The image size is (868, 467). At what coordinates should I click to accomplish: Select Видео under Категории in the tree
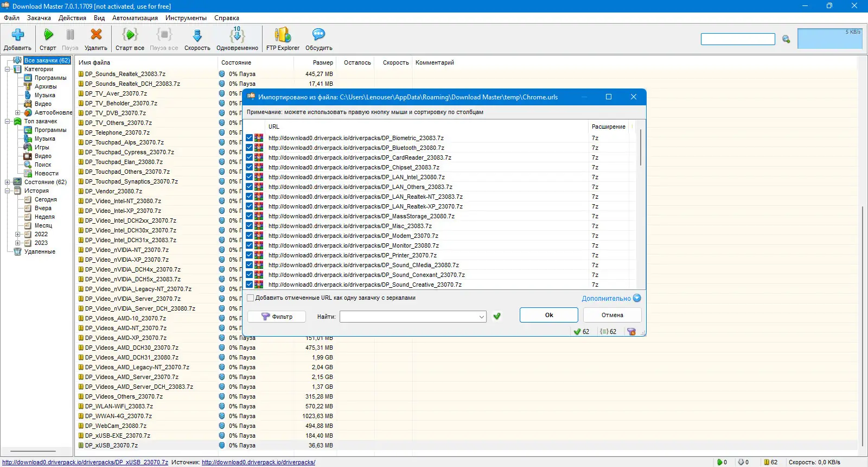tap(43, 104)
